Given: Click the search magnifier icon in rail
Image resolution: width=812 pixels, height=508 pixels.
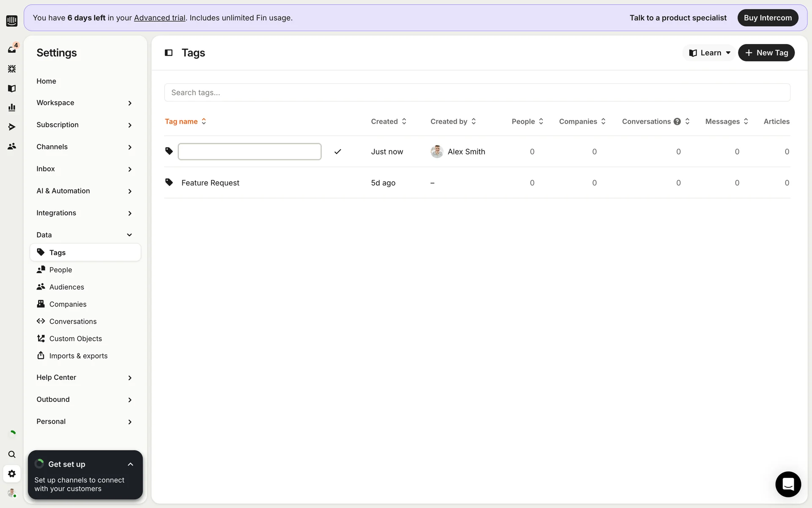Looking at the screenshot, I should pyautogui.click(x=12, y=454).
